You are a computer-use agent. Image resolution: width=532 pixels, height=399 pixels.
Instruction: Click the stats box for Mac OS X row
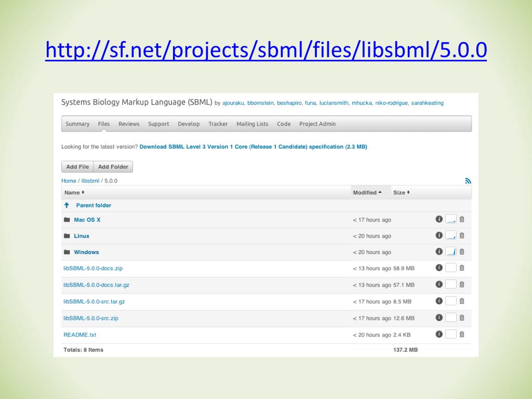[450, 219]
